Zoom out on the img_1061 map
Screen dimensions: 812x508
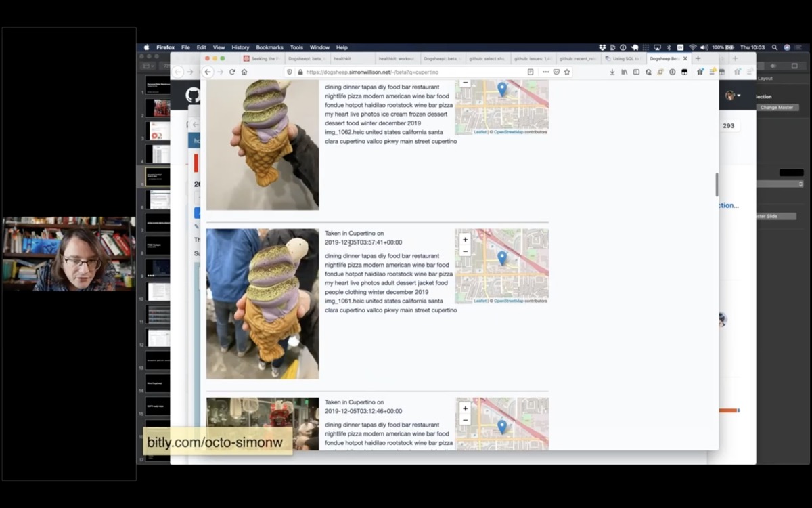coord(465,251)
